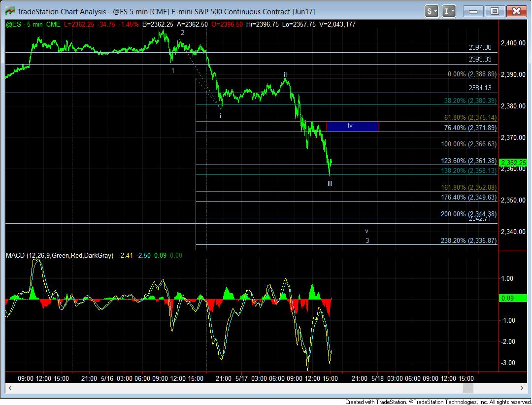Click the horizontal scrollbar thumb
532x405 pixels.
(468, 388)
